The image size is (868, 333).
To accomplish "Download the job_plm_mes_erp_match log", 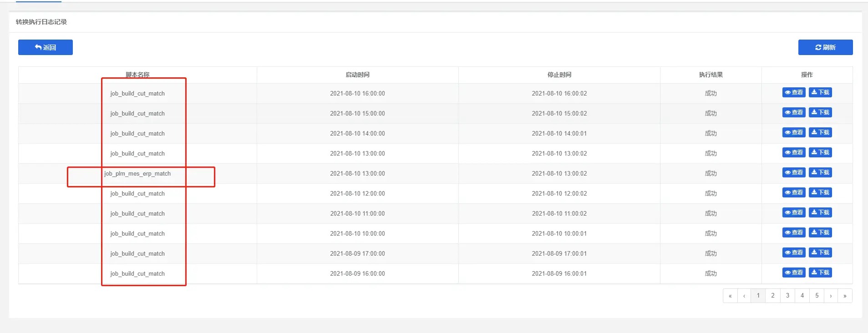I will [x=820, y=172].
